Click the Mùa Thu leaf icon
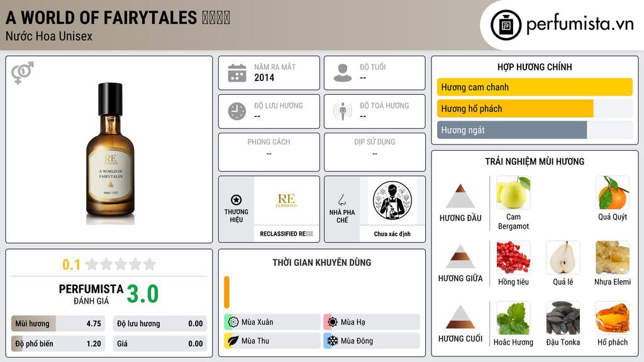Image resolution: width=644 pixels, height=362 pixels. 233,341
